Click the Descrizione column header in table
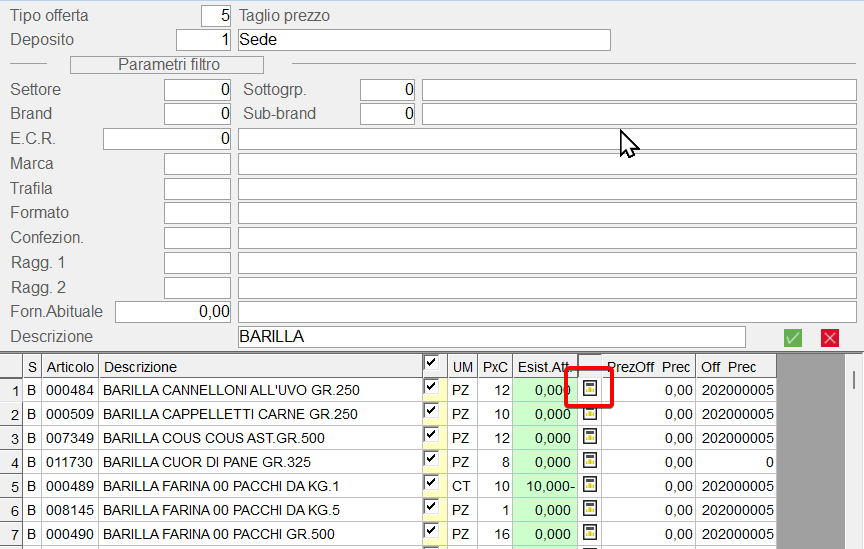The height and width of the screenshot is (549, 864). pyautogui.click(x=260, y=367)
